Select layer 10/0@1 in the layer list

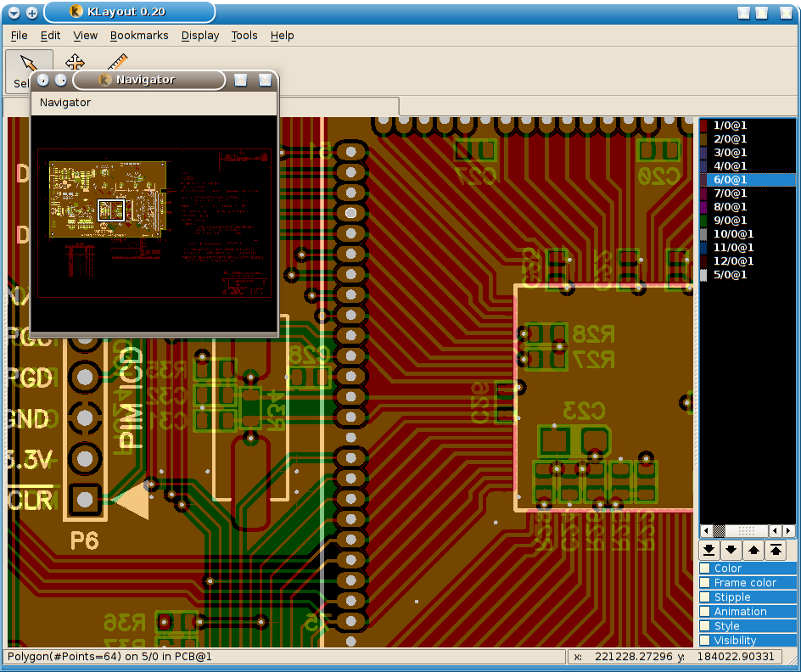click(733, 234)
